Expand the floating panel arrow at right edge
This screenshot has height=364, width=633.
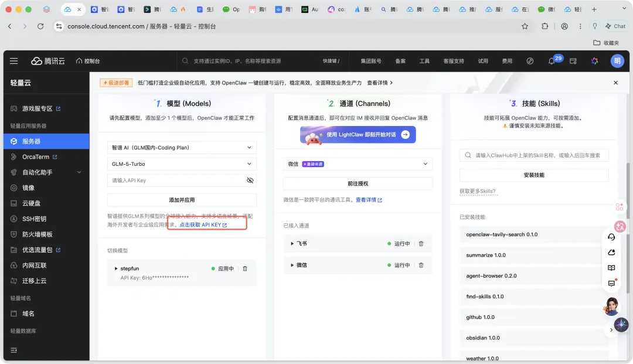click(x=611, y=330)
